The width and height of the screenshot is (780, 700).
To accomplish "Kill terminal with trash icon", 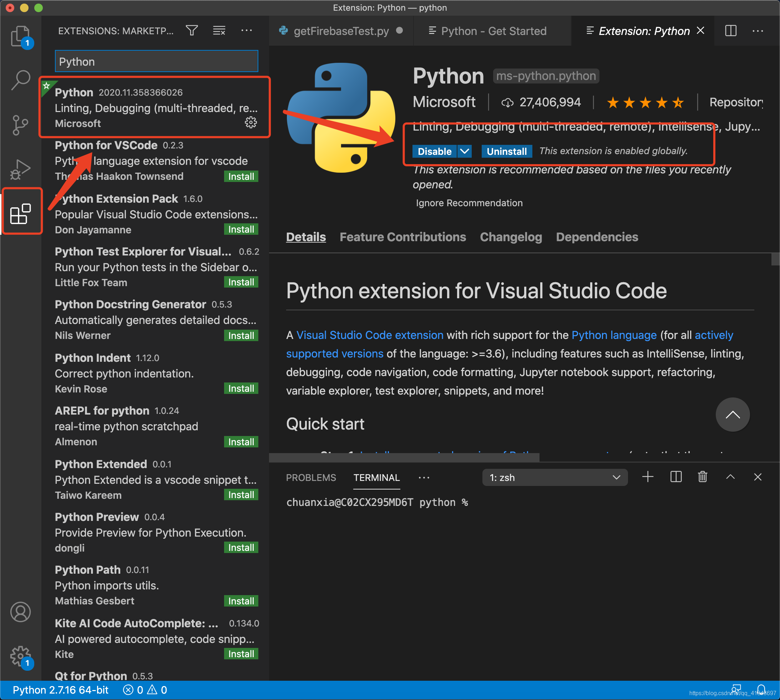I will [703, 477].
